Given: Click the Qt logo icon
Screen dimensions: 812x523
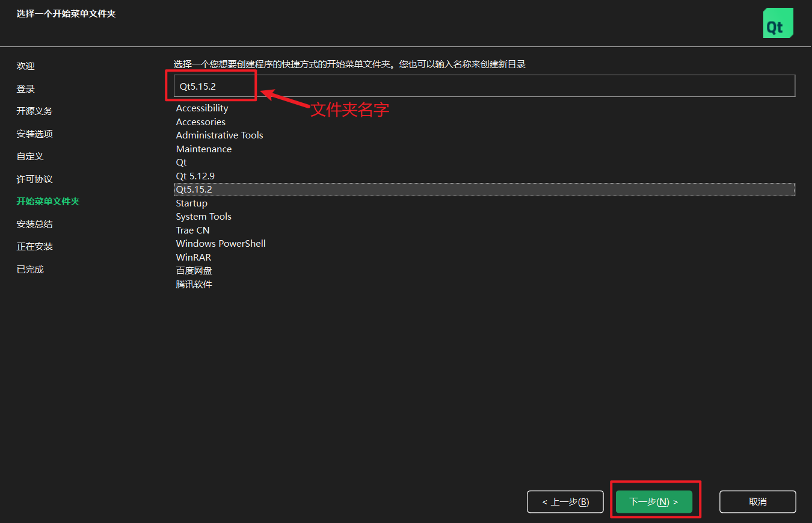Looking at the screenshot, I should pos(778,23).
